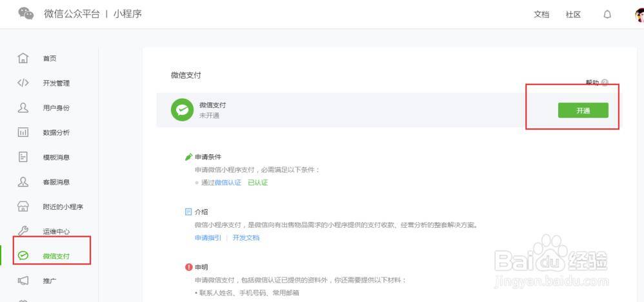
Task: Click the 数据分析 chart icon
Action: 23,132
